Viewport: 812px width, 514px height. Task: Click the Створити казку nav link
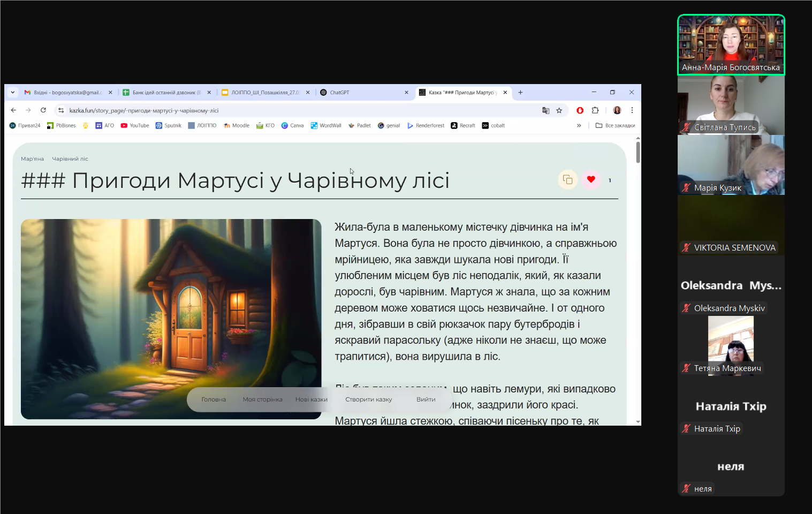(x=369, y=399)
